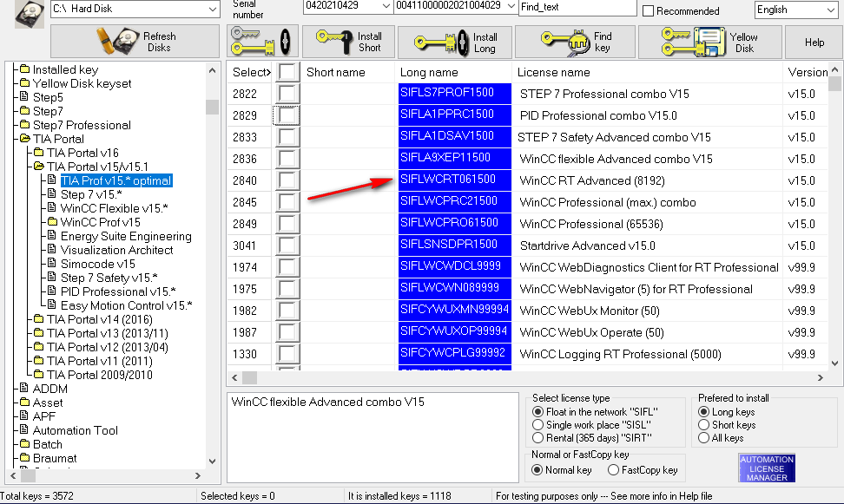Check the box for key 2822

(287, 94)
